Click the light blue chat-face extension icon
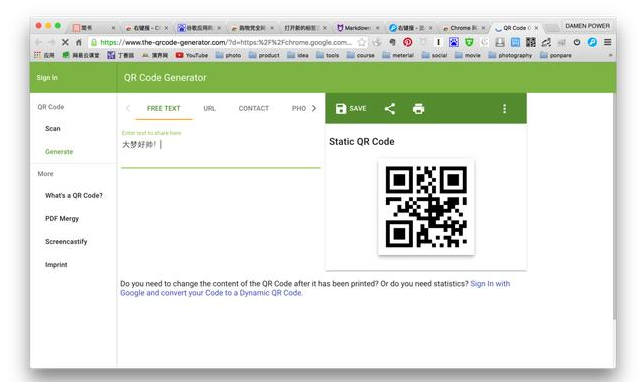The height and width of the screenshot is (382, 639). pyautogui.click(x=516, y=42)
